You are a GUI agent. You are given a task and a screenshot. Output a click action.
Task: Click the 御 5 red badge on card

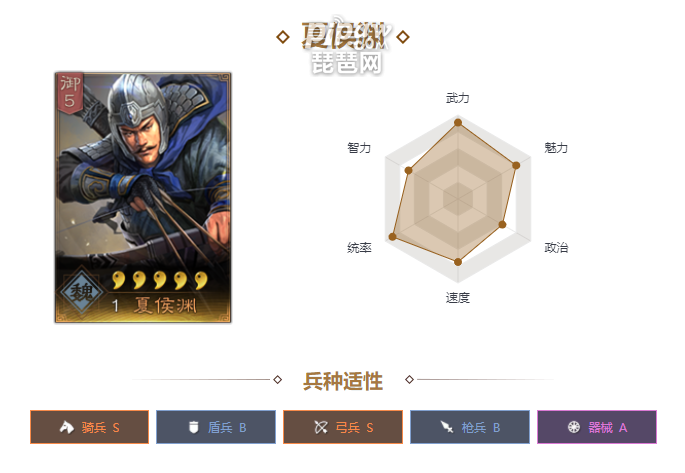[x=70, y=93]
